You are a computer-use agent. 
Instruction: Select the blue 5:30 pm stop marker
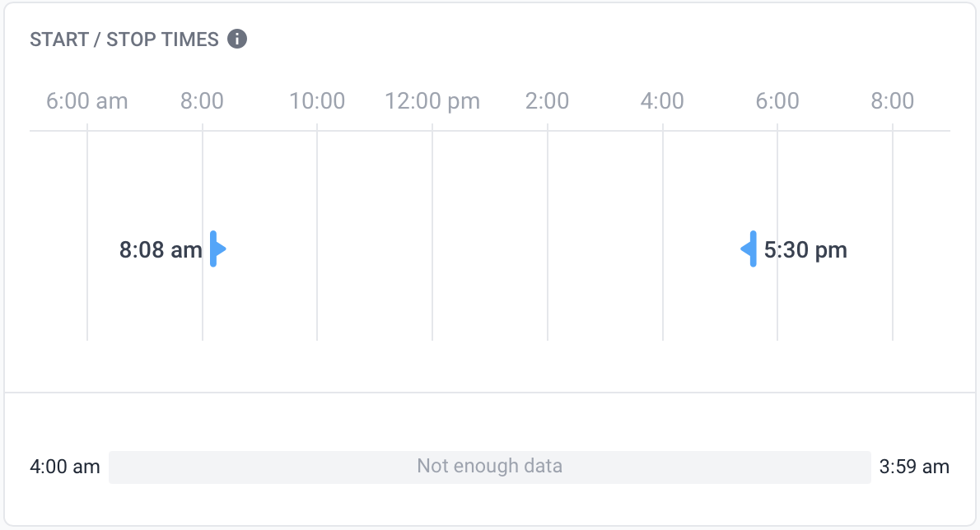coord(749,249)
